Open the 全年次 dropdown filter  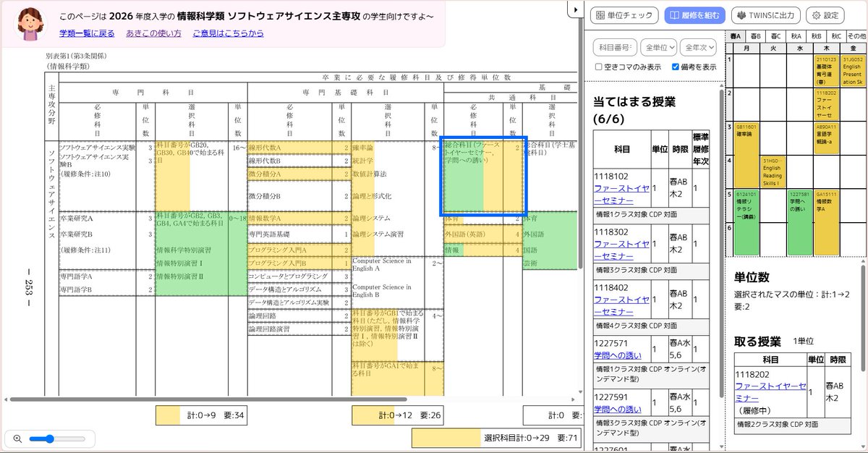[x=697, y=47]
